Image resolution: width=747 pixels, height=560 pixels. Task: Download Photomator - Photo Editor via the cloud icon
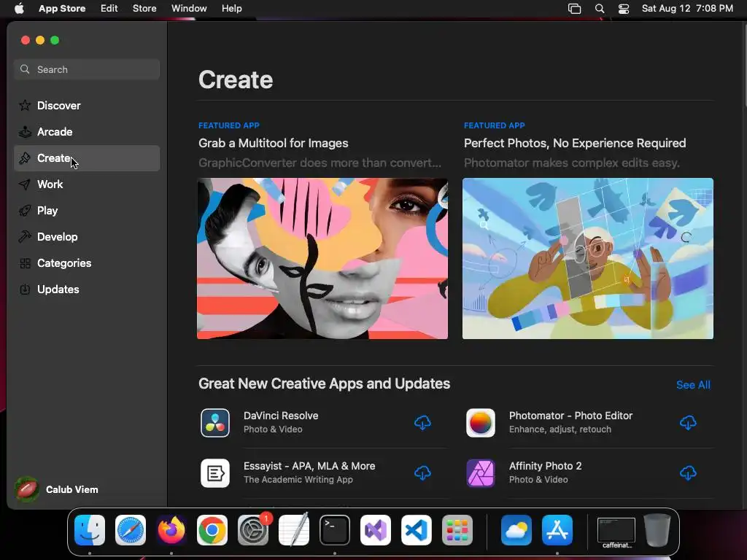(688, 422)
